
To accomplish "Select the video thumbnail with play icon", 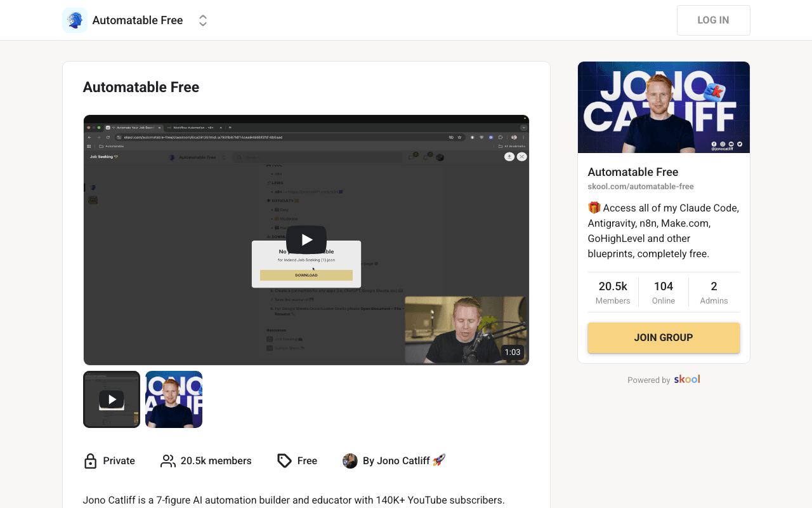I will (x=112, y=399).
